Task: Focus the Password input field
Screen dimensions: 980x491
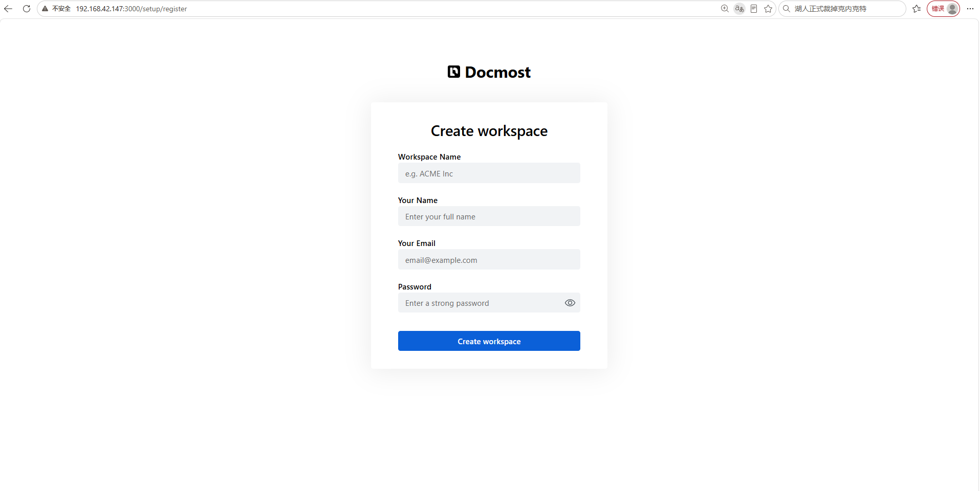Action: point(489,303)
